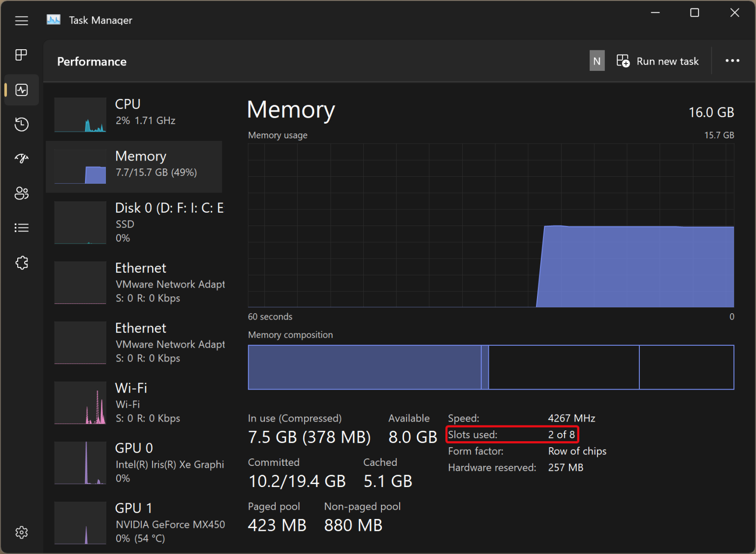Open Task Manager settings gear
756x554 pixels.
click(21, 532)
